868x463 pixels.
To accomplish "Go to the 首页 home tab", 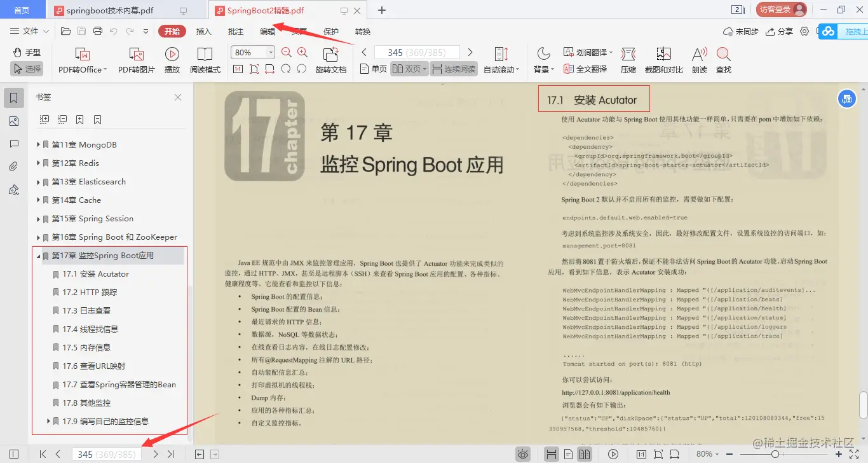I will point(22,10).
